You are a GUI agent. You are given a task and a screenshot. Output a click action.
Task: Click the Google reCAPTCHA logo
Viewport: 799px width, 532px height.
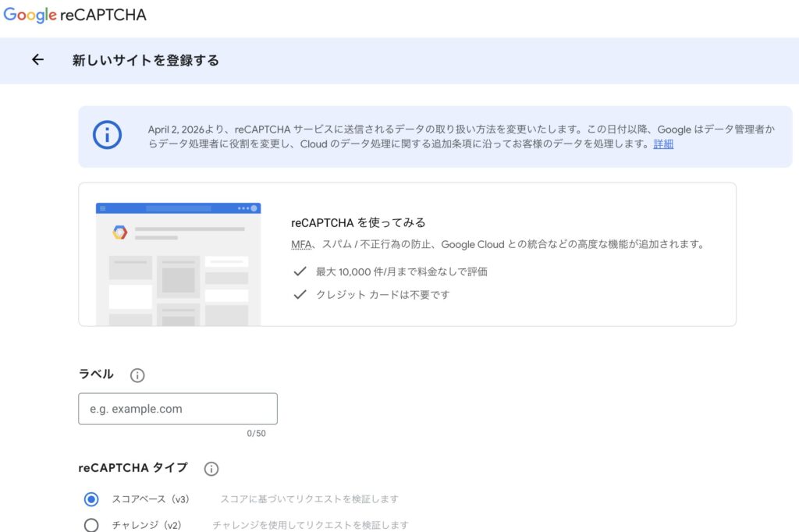click(x=75, y=15)
